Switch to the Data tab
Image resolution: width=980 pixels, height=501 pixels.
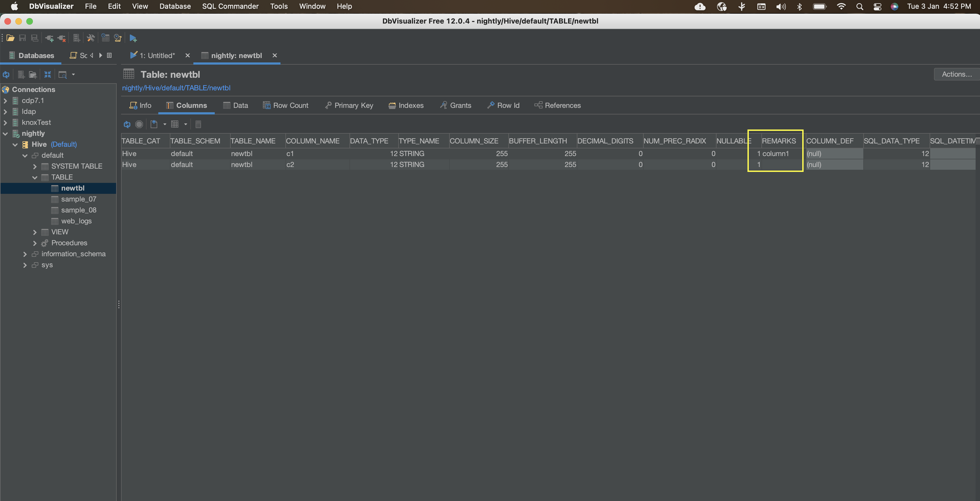click(x=236, y=106)
